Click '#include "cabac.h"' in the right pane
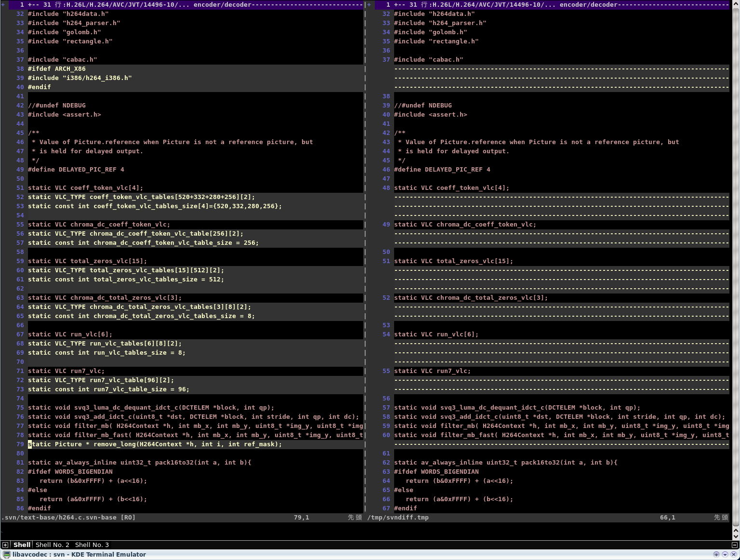Viewport: 740px width, 560px height. click(429, 60)
